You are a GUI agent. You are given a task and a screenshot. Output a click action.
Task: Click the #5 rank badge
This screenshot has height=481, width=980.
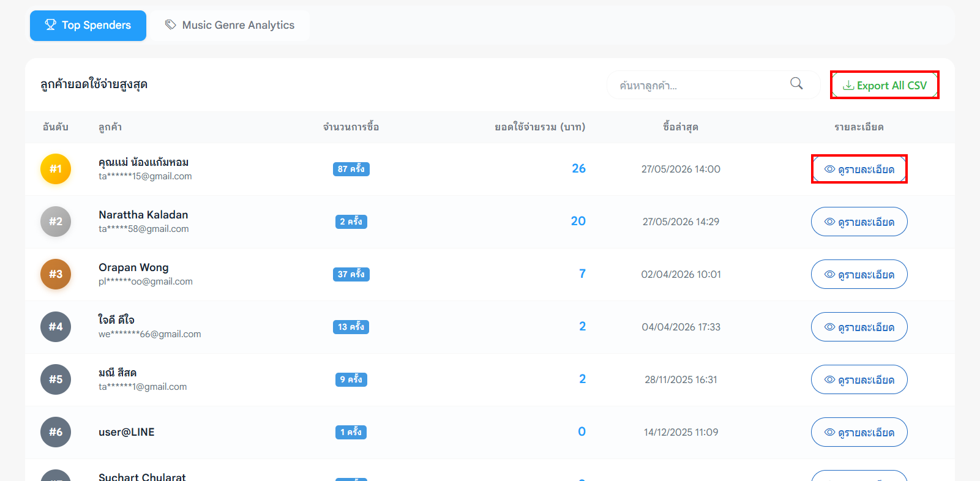click(56, 379)
